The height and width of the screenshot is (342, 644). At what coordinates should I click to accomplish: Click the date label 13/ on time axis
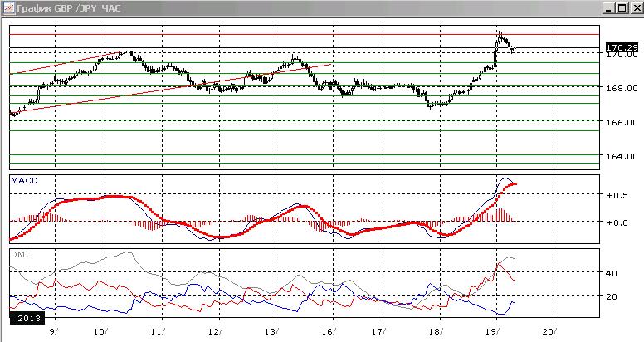point(272,331)
